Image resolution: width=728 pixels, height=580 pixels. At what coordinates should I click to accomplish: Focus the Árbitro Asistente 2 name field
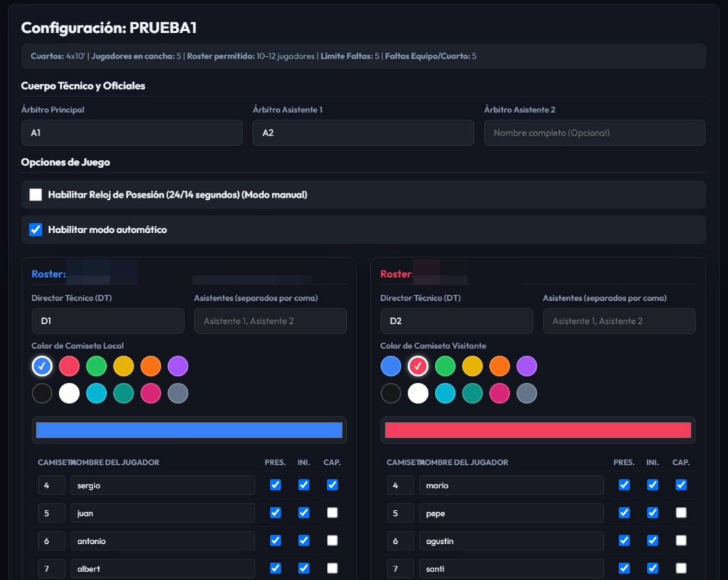coord(595,133)
